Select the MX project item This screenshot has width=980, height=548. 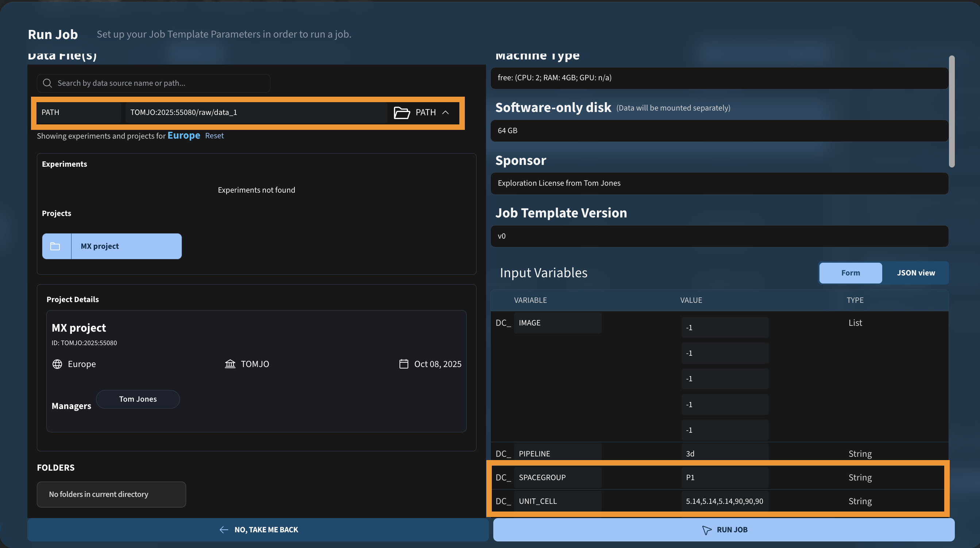pos(126,246)
